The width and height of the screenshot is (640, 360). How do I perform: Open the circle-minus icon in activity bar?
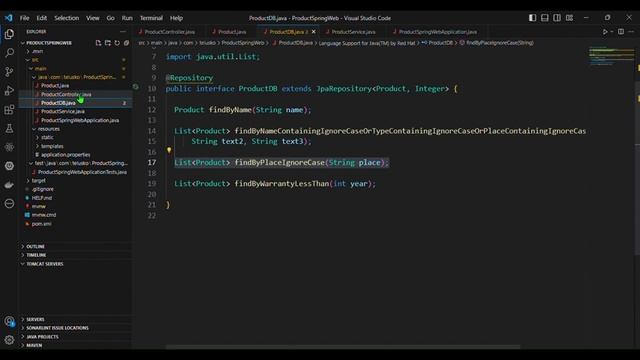(x=9, y=204)
